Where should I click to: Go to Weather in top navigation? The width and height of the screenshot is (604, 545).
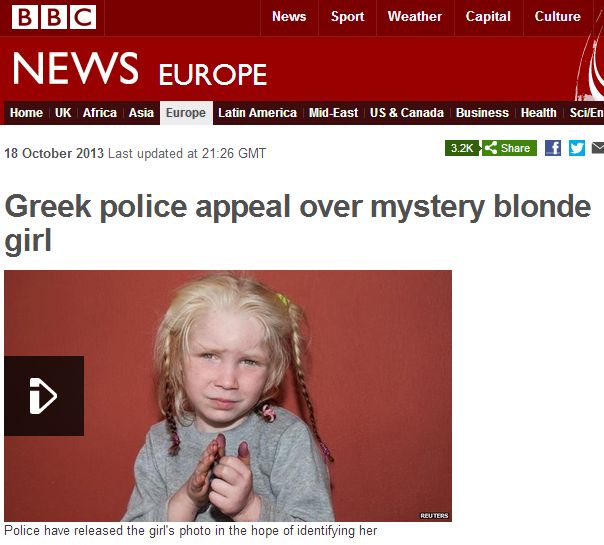click(x=415, y=17)
